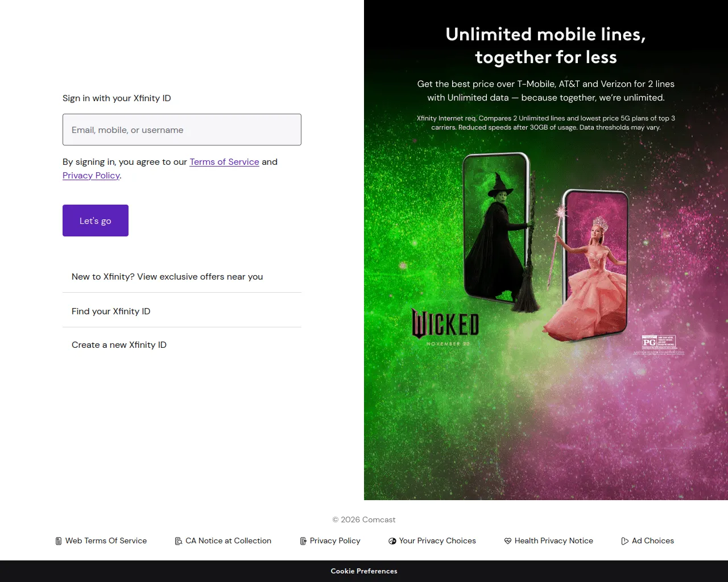The width and height of the screenshot is (728, 582).
Task: Open Your Privacy Choices footer link
Action: pyautogui.click(x=437, y=541)
